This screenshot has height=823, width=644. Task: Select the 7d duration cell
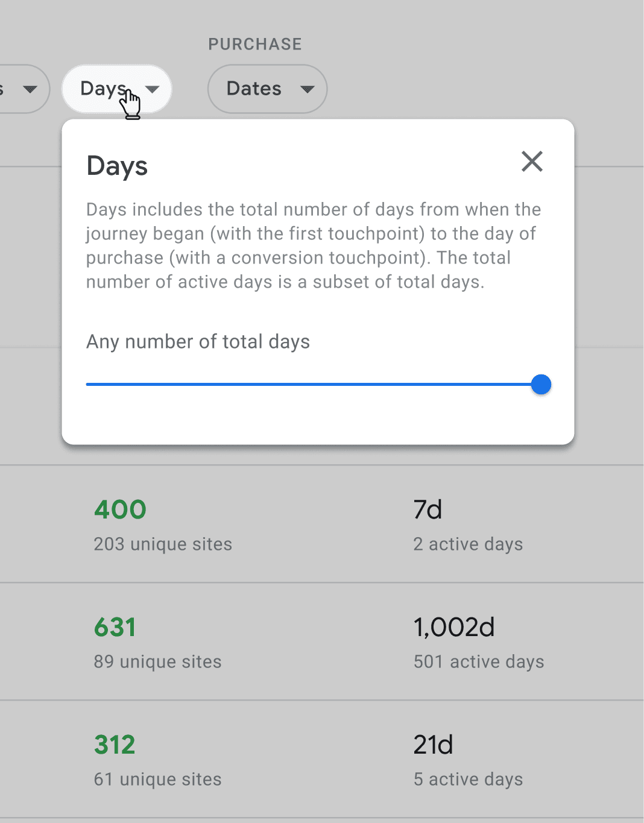[428, 509]
